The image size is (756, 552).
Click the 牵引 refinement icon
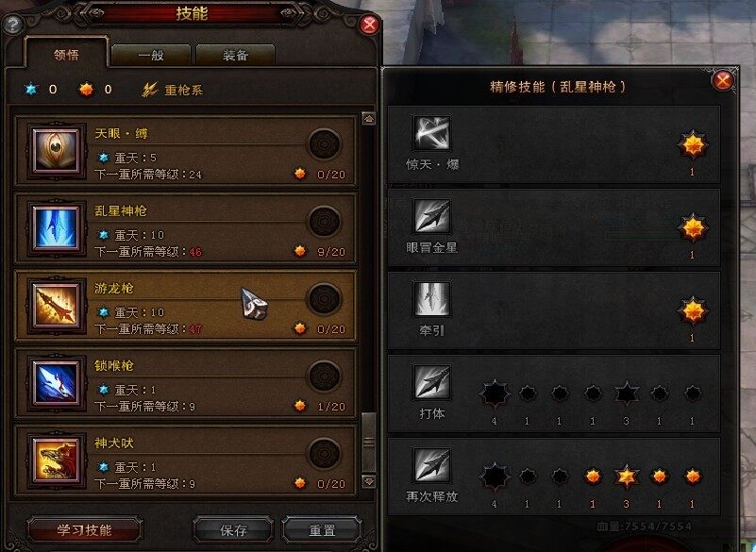432,298
